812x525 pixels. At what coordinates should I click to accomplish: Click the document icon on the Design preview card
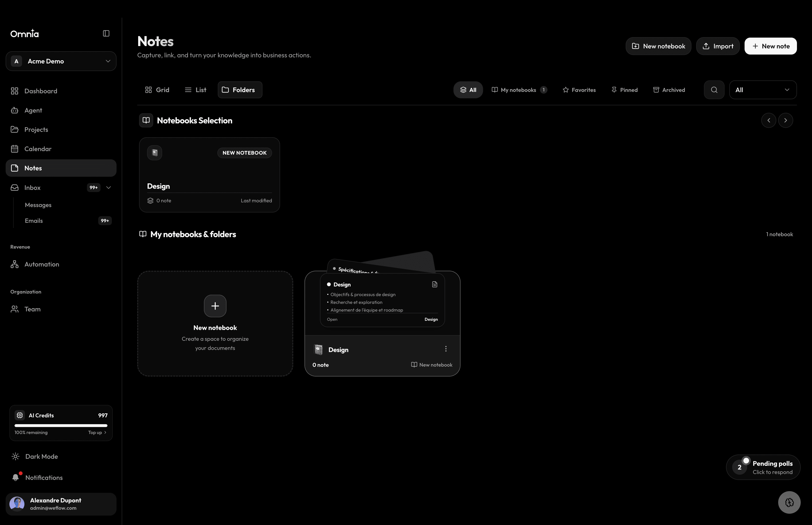(x=434, y=284)
